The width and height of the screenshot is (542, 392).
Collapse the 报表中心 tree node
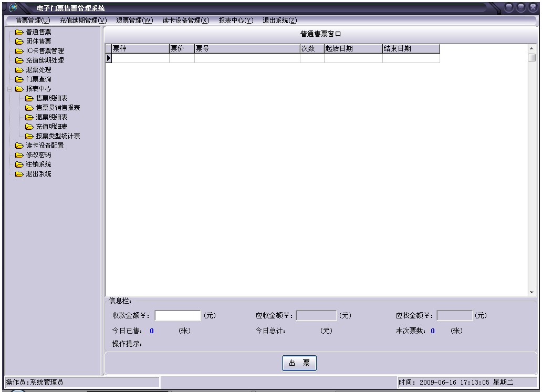tap(9, 89)
